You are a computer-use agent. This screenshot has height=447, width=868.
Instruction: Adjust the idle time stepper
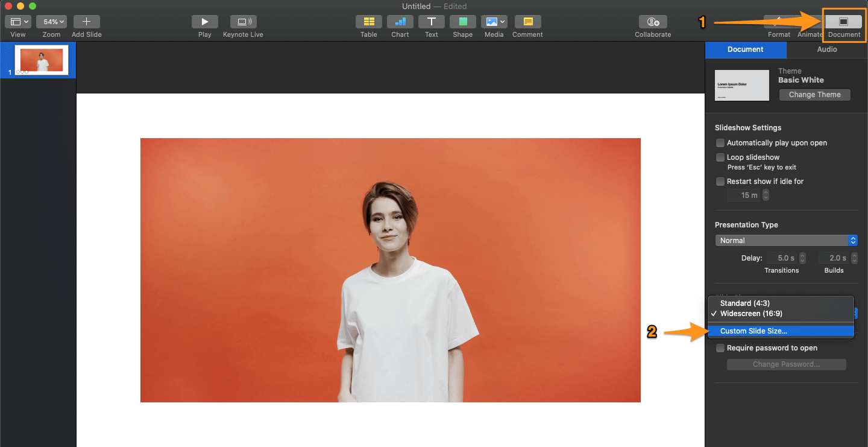coord(766,195)
